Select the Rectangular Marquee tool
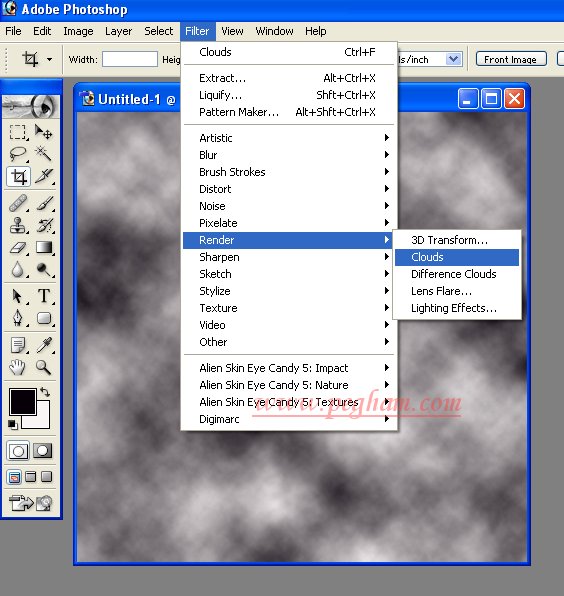 18,133
